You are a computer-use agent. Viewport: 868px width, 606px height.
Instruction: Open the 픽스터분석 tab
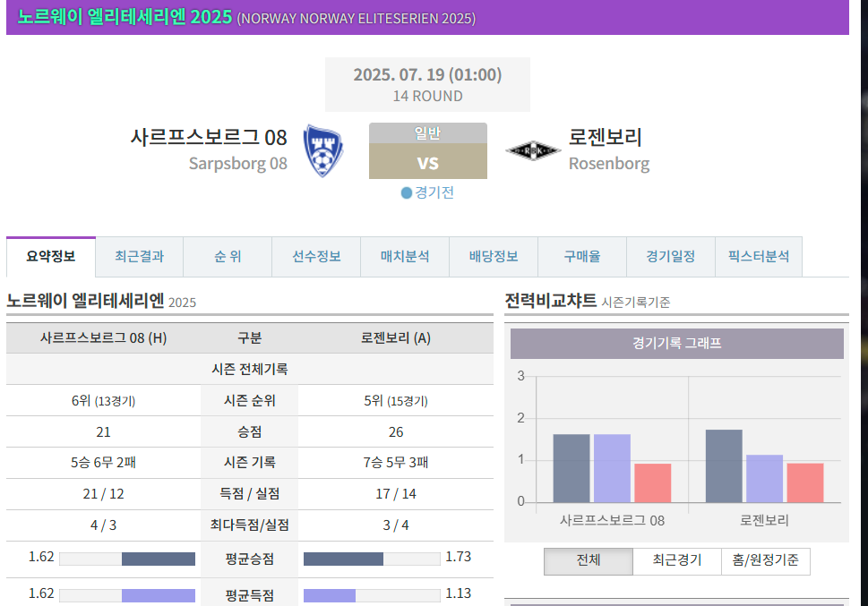click(x=759, y=257)
